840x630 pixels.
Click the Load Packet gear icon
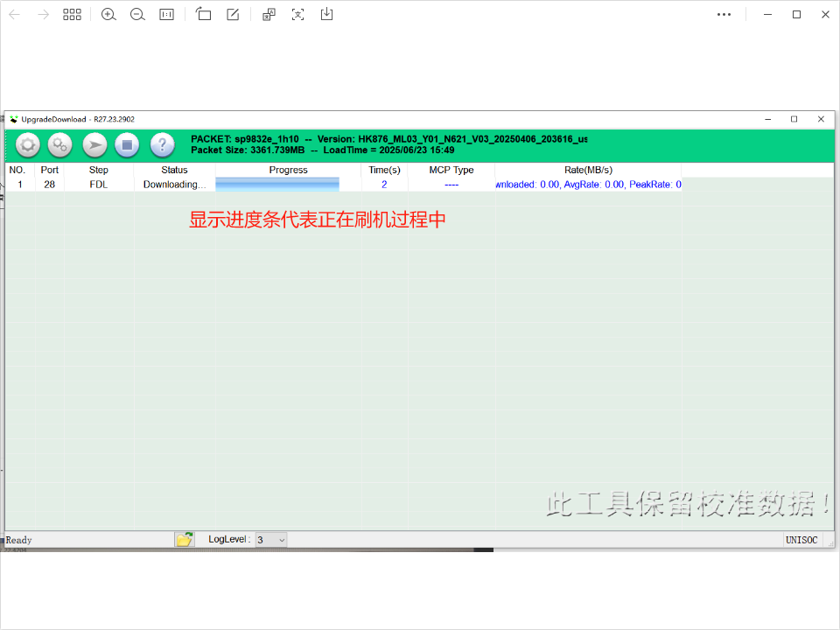click(x=28, y=145)
